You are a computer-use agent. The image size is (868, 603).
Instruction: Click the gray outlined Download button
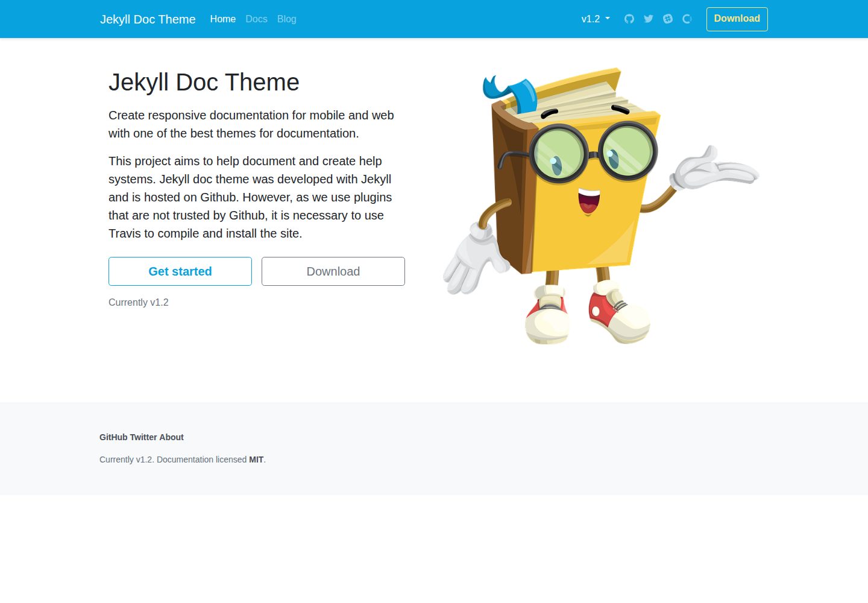coord(333,271)
